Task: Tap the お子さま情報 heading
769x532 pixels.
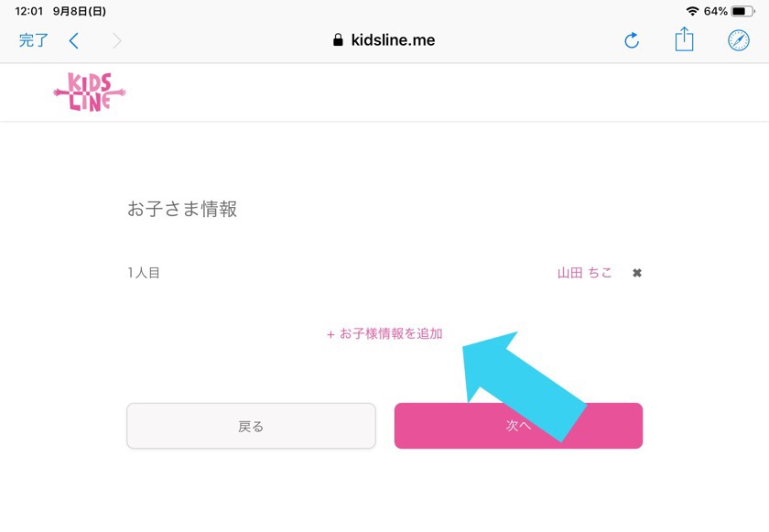Action: 182,209
